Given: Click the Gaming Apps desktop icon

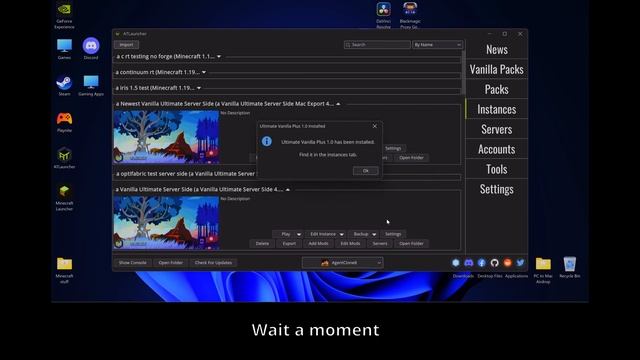Looking at the screenshot, I should tap(91, 86).
